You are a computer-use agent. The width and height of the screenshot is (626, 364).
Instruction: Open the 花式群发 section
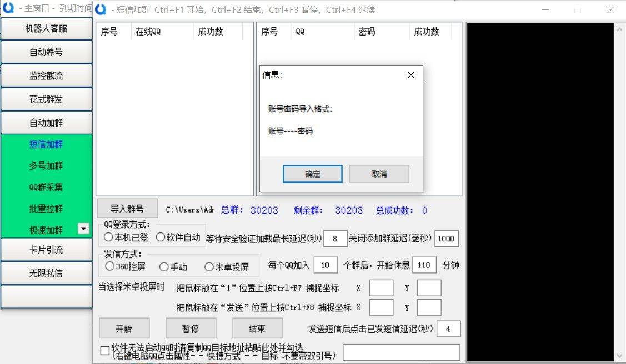[x=46, y=99]
